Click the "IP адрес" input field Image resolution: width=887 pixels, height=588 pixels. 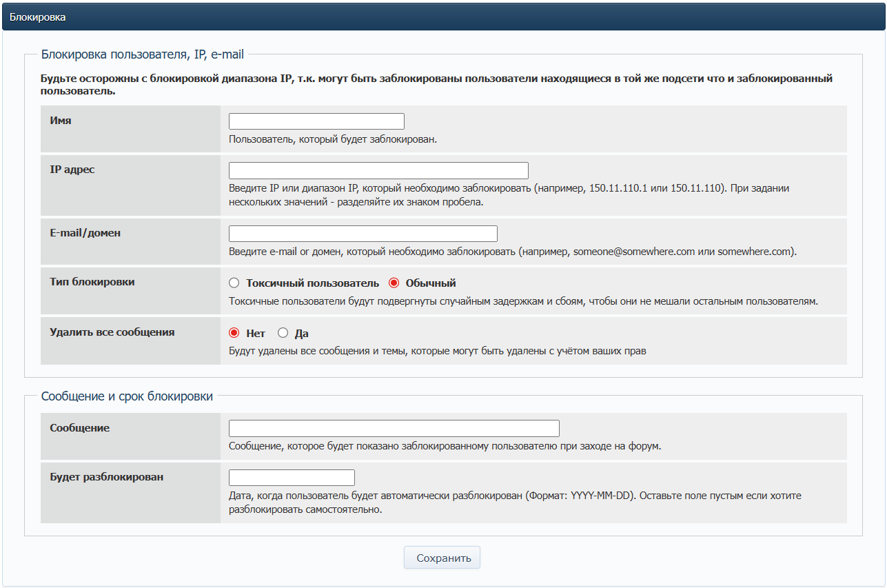[378, 171]
